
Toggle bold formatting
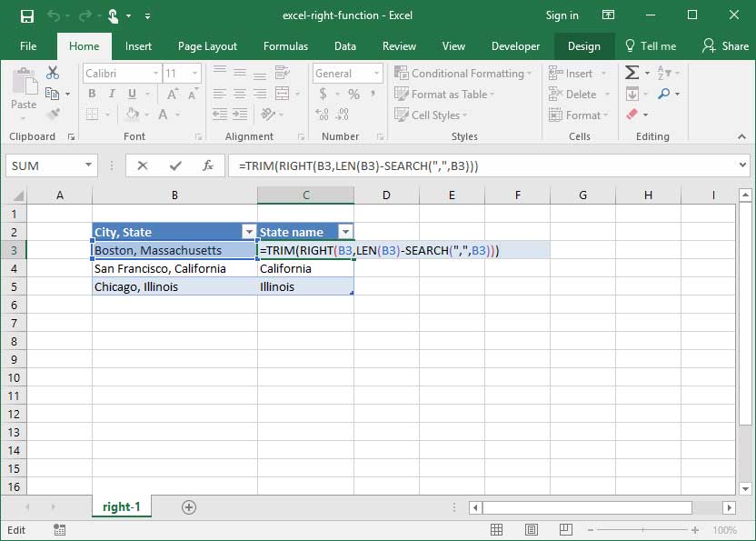point(90,94)
